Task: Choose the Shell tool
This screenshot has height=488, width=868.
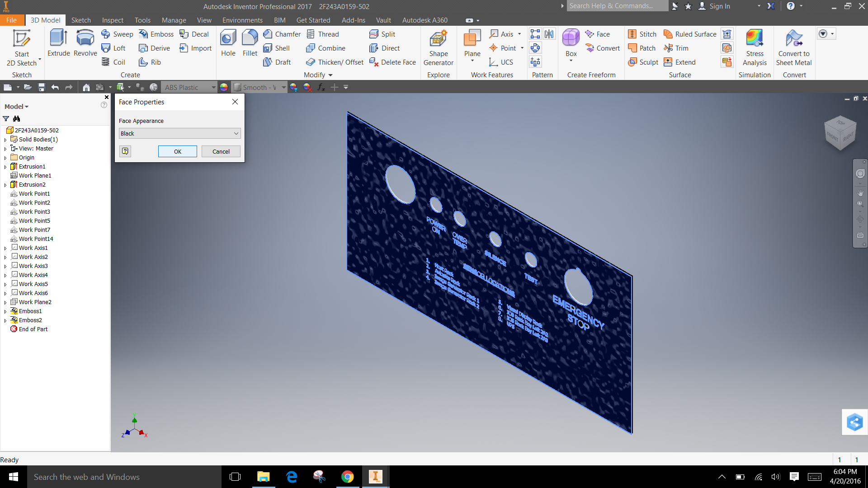Action: 276,48
